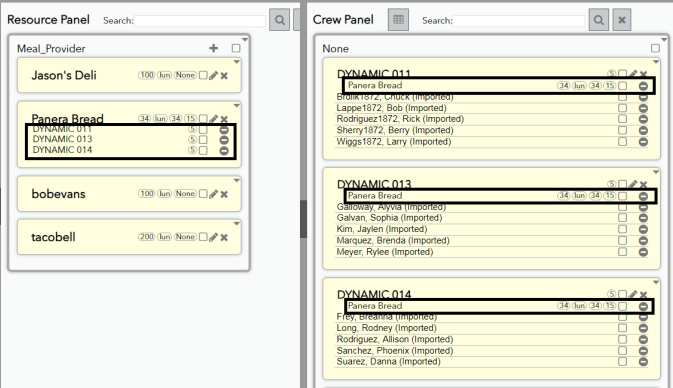This screenshot has height=388, width=673.
Task: Toggle the Crew Panel None group checkbox
Action: pos(655,48)
